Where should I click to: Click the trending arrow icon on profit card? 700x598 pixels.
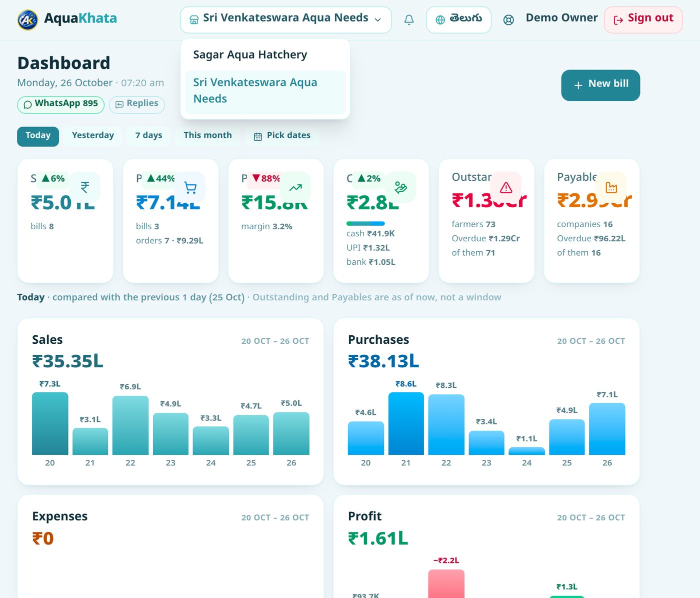(295, 187)
